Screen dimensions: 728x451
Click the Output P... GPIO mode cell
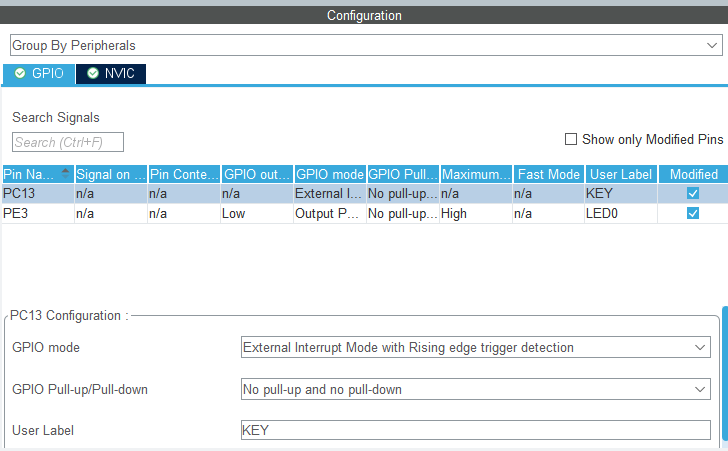tap(330, 214)
